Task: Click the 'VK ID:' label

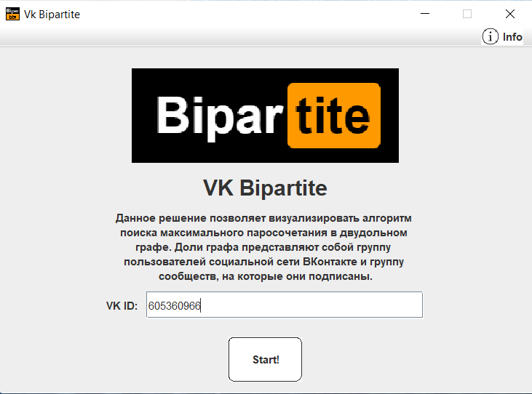Action: 122,305
